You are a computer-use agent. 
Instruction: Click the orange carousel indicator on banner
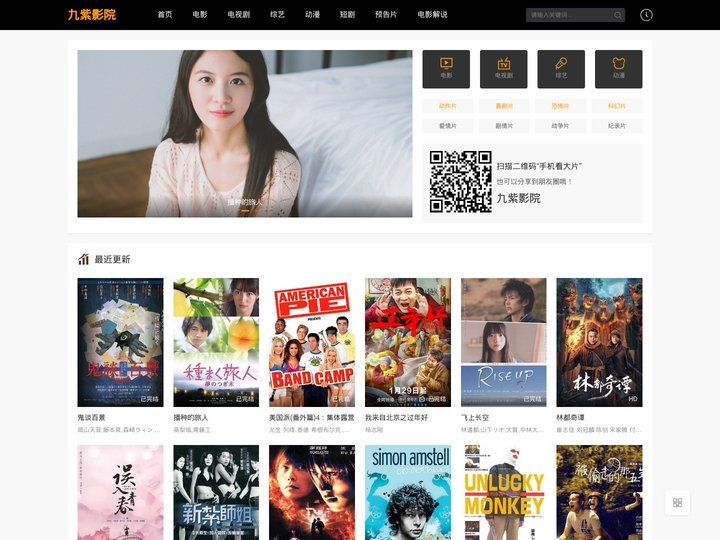click(245, 211)
